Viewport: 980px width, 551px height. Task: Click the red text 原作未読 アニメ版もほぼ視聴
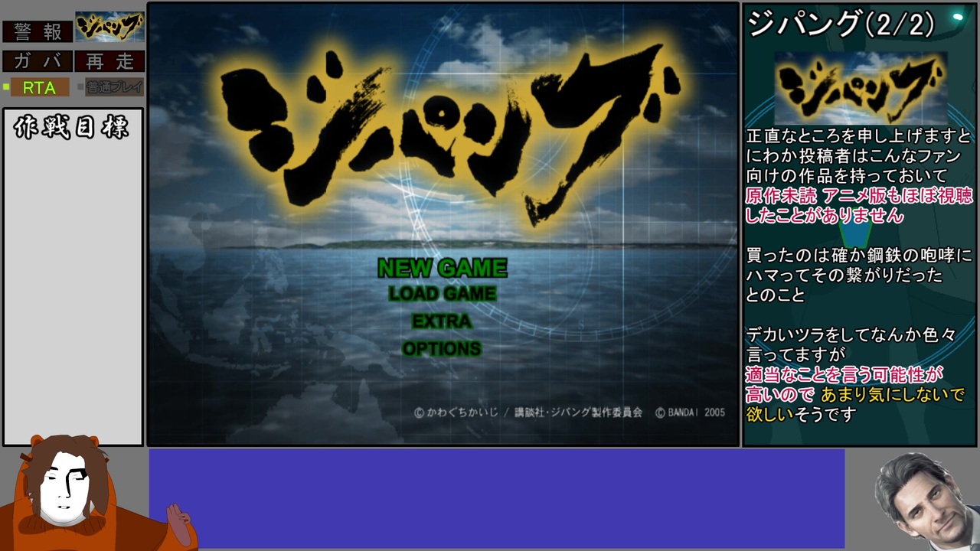(859, 196)
